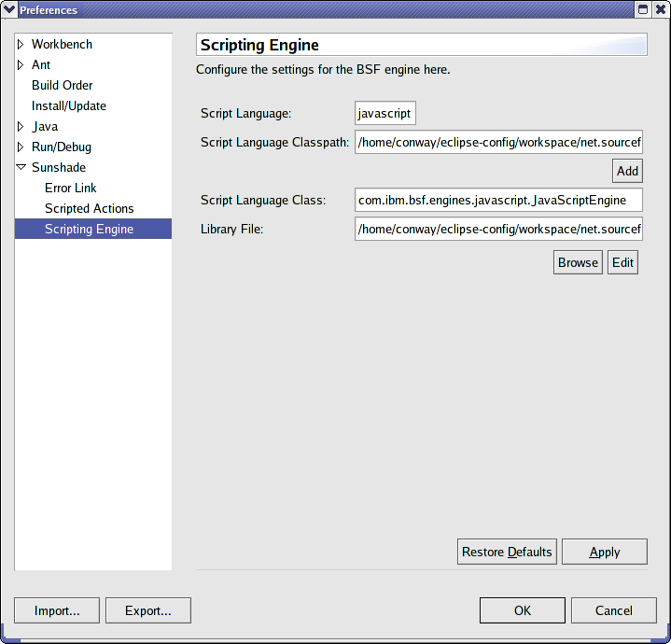671x644 pixels.
Task: Click Browse for library file
Action: 578,263
